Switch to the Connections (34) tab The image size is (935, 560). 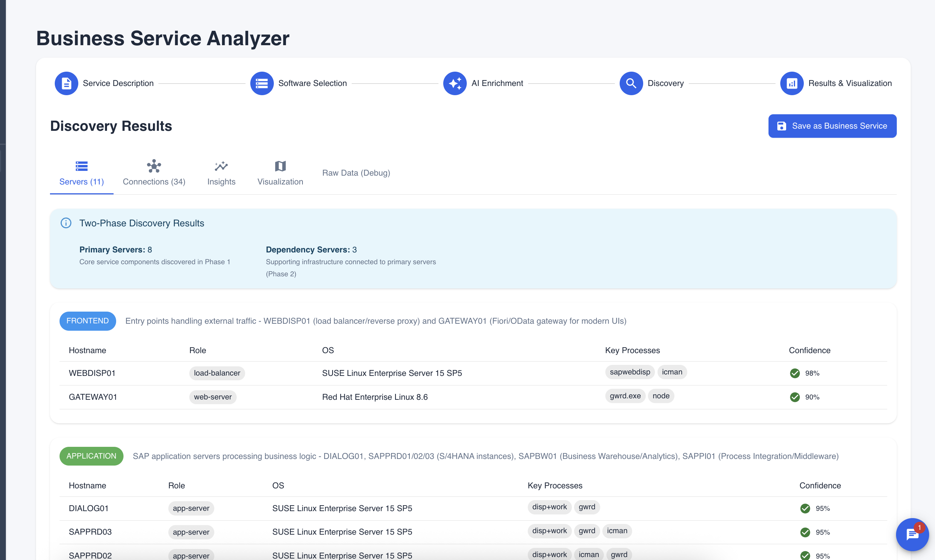coord(154,173)
